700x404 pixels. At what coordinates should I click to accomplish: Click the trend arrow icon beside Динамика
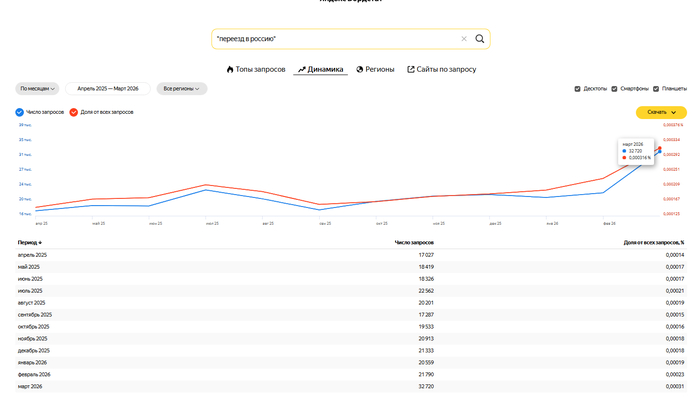point(302,69)
